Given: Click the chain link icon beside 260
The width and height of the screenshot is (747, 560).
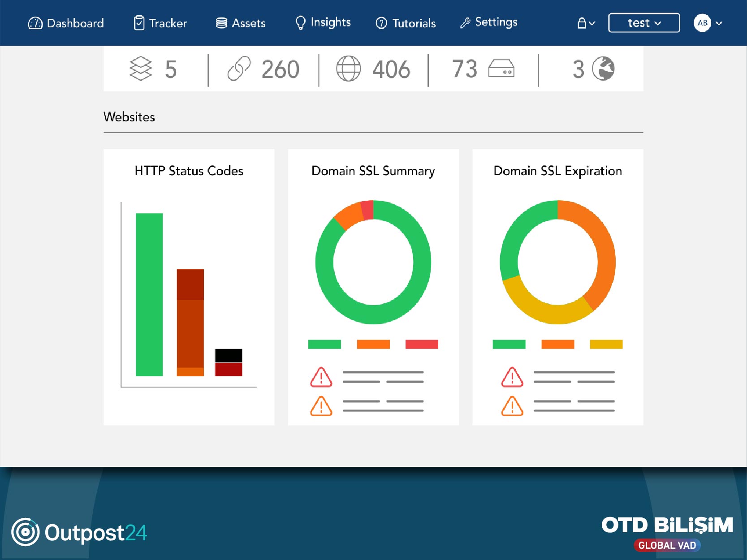Looking at the screenshot, I should [x=239, y=69].
